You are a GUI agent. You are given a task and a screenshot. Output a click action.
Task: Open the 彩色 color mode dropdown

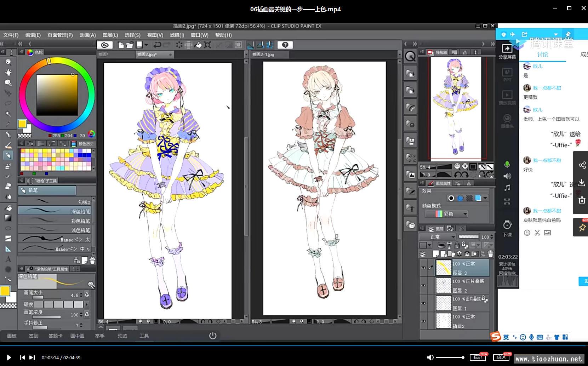[x=446, y=214]
